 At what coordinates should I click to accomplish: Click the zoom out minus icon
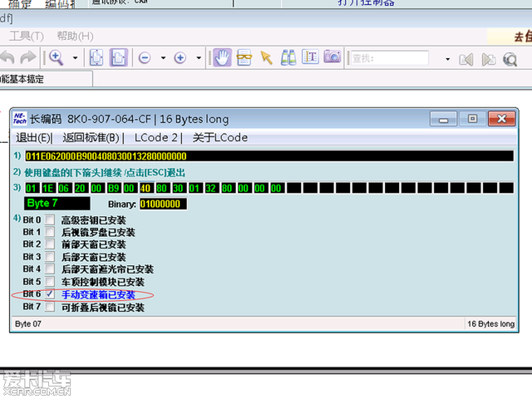[144, 58]
